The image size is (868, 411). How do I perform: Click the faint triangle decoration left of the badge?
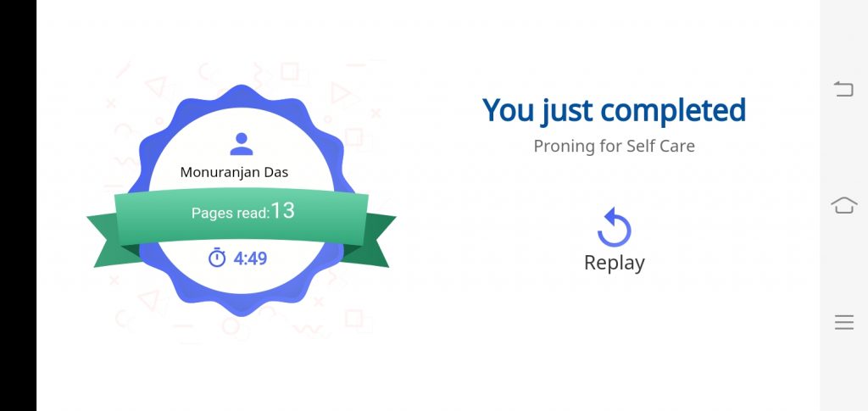click(x=155, y=86)
